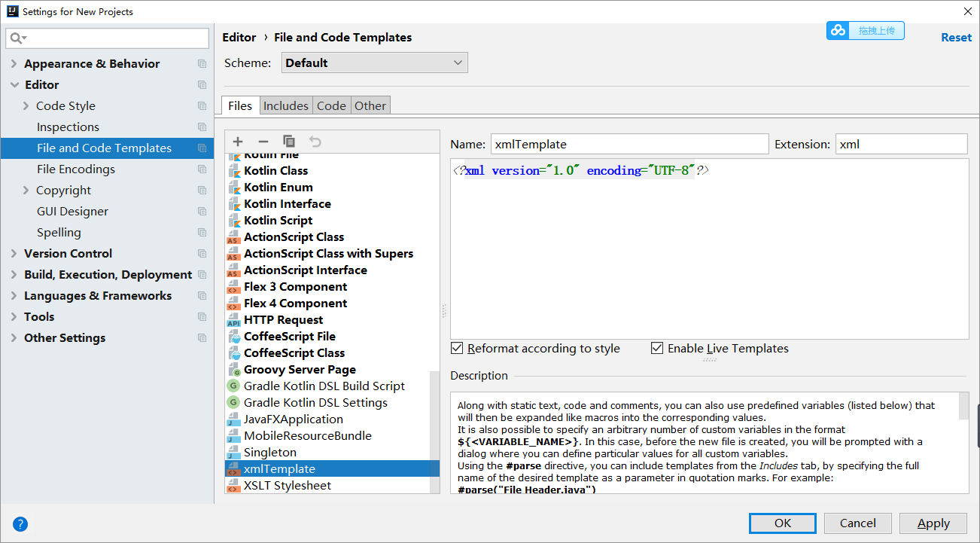This screenshot has width=980, height=543.
Task: Expand the Version Control node
Action: [14, 254]
